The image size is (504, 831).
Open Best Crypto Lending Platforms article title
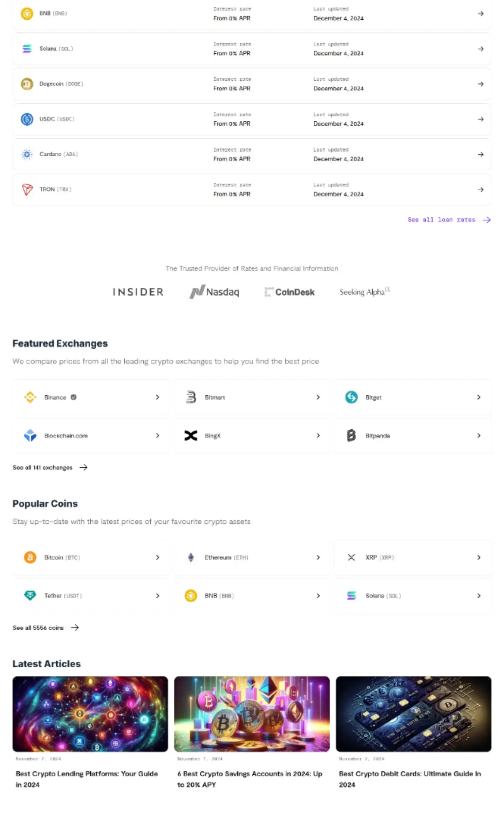coord(87,779)
